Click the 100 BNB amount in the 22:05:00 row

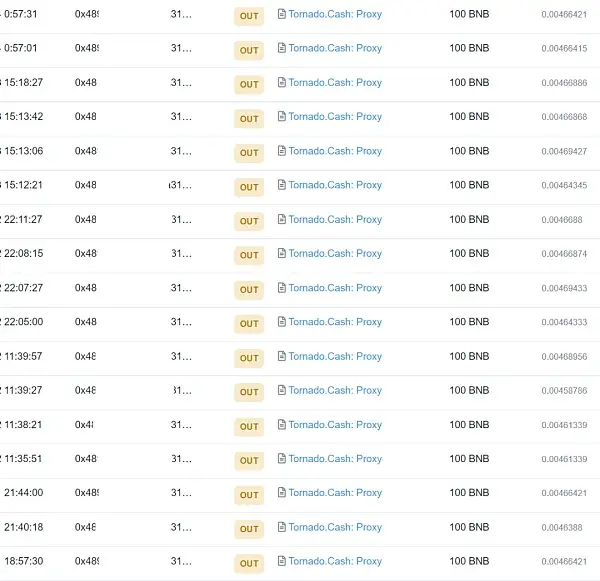pos(469,322)
